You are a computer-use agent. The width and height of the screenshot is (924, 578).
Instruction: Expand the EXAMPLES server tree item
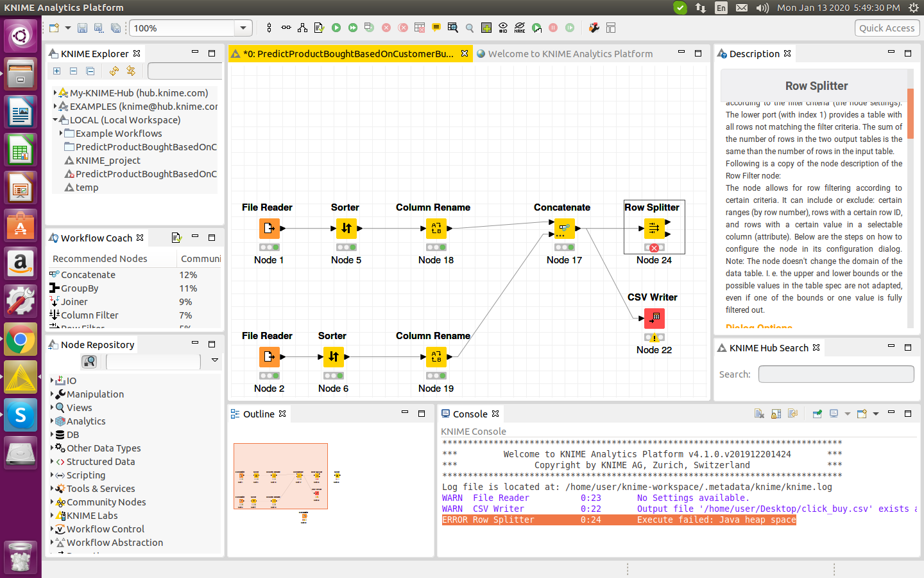(55, 107)
